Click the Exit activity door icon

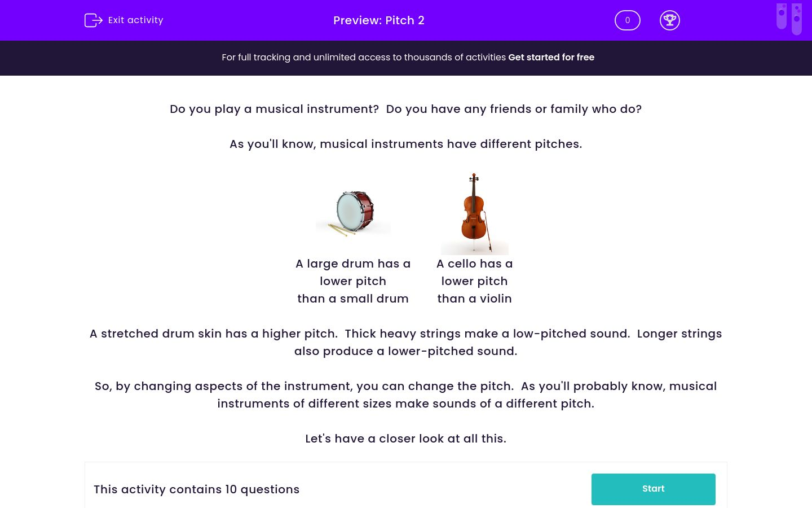94,20
